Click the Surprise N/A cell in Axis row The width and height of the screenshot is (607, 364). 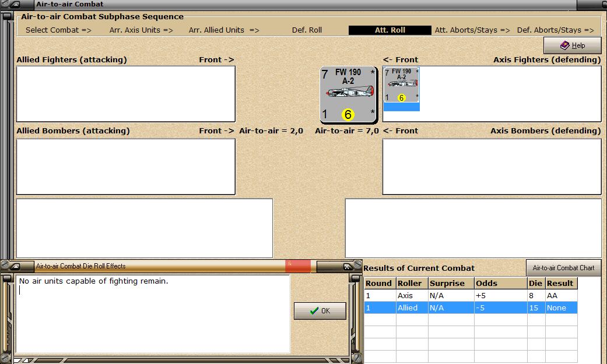click(451, 295)
